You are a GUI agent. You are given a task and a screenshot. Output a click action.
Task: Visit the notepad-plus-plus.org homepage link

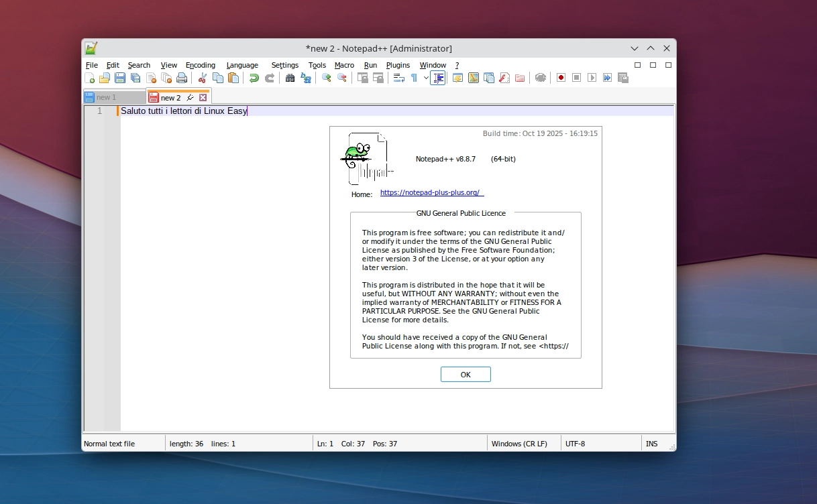(x=431, y=193)
